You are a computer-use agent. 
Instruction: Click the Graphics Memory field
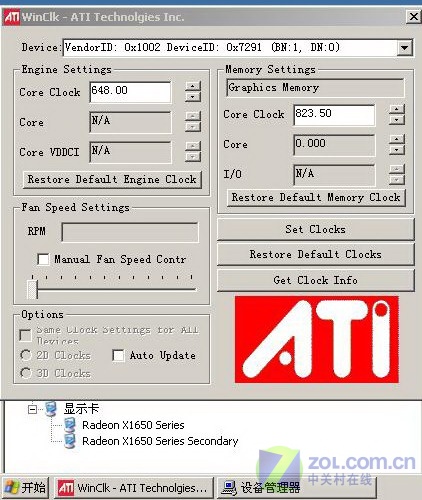tap(315, 88)
